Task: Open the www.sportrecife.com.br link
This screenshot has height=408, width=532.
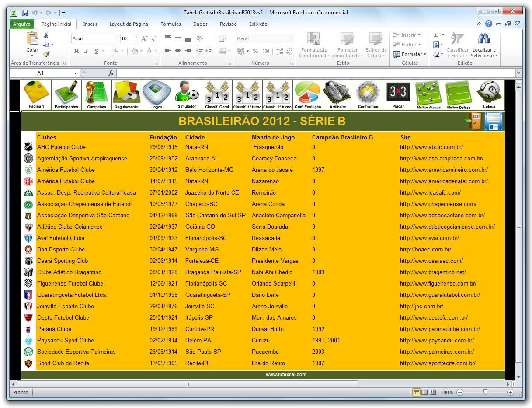Action: click(438, 363)
